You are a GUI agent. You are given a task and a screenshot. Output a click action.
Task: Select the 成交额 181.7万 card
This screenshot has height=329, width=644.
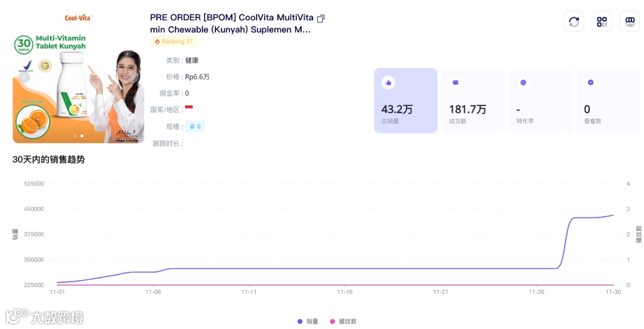click(473, 101)
